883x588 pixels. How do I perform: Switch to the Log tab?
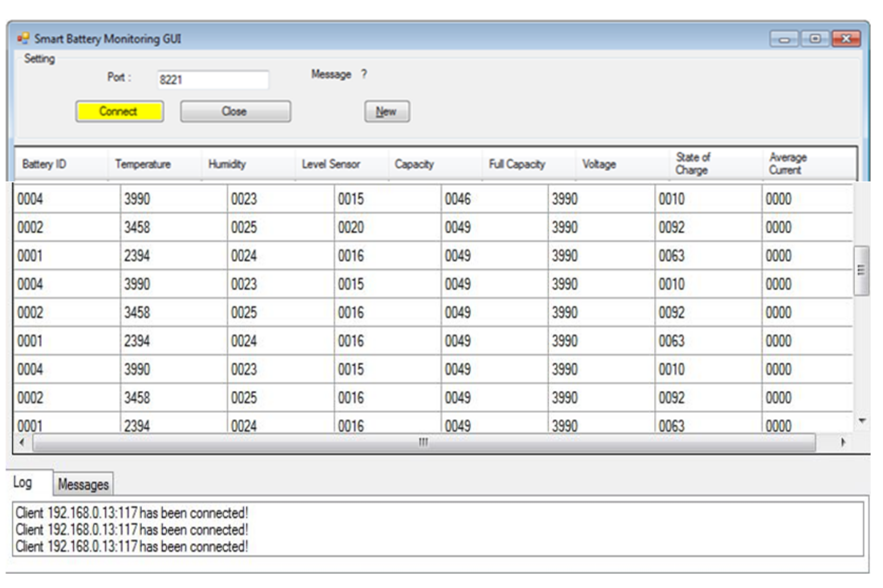click(29, 483)
